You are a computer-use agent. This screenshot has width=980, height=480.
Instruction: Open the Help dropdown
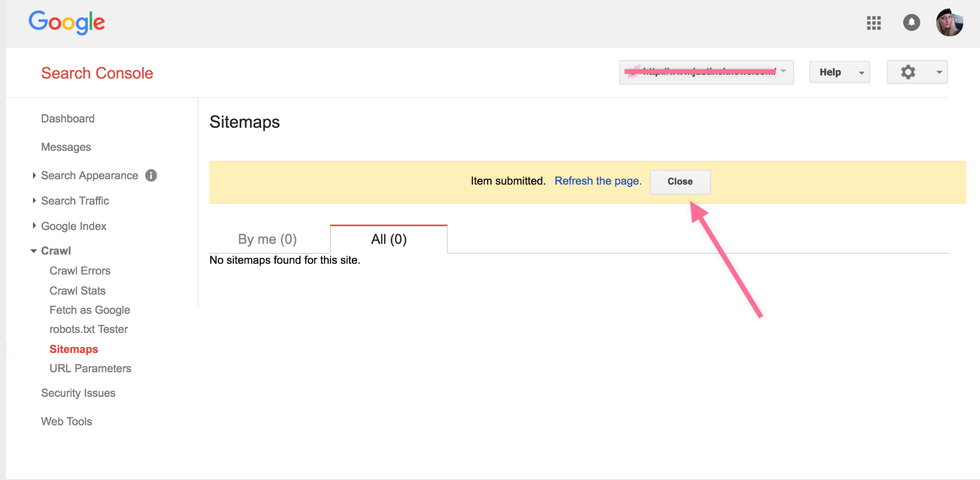pyautogui.click(x=839, y=72)
